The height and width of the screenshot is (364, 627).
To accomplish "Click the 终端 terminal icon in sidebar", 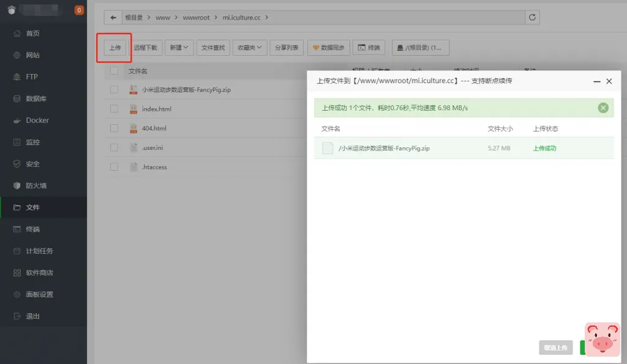I will click(17, 229).
